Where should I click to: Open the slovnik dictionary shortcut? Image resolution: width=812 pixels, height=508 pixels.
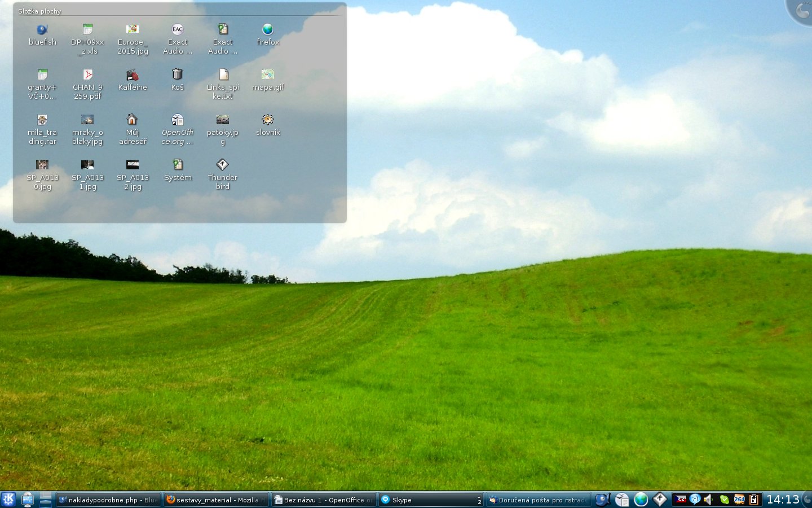tap(268, 125)
